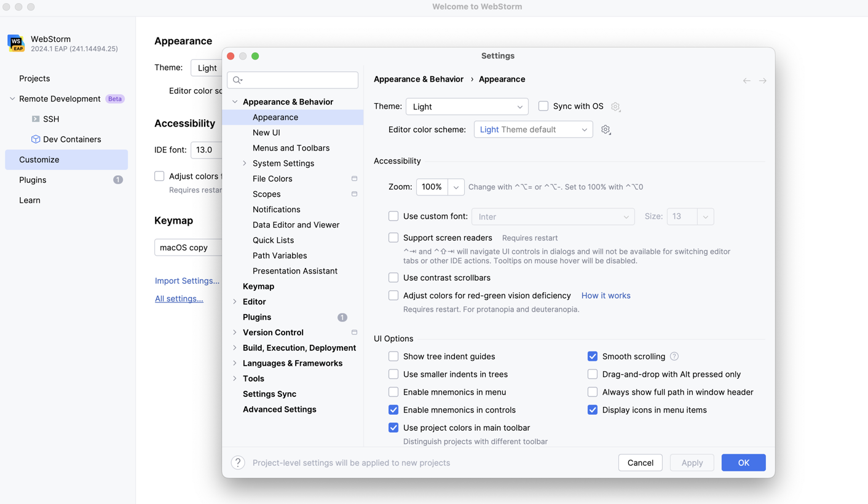The image size is (868, 504).
Task: Open the Zoom percentage dropdown
Action: tap(456, 187)
